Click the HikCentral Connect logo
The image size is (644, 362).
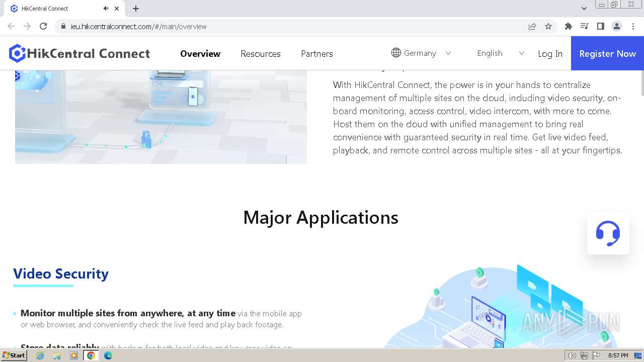coord(79,53)
